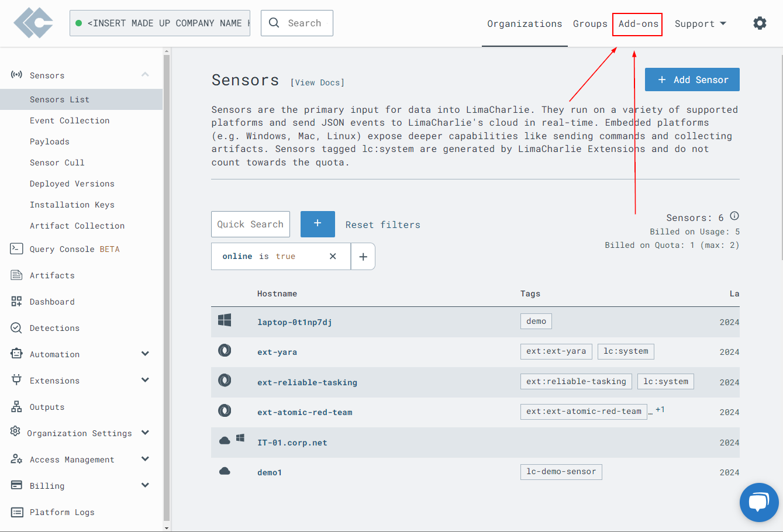This screenshot has width=783, height=532.
Task: Click the blue plus filter button
Action: (318, 224)
